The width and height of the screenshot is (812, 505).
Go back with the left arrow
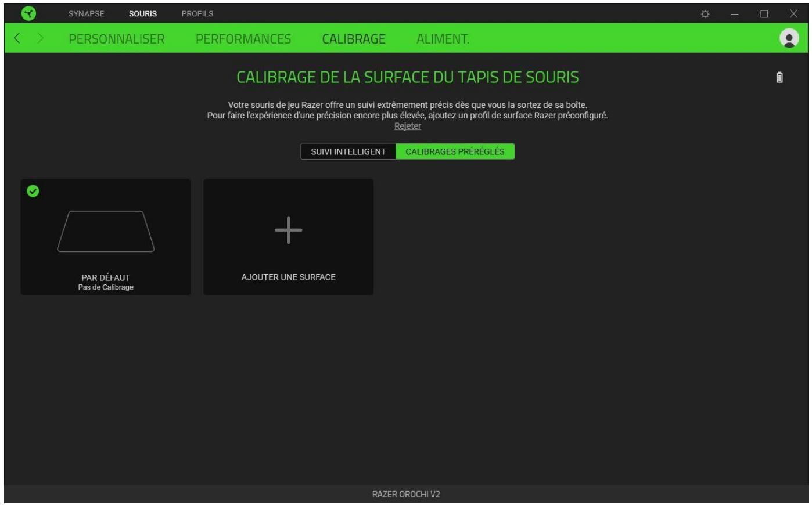click(17, 39)
